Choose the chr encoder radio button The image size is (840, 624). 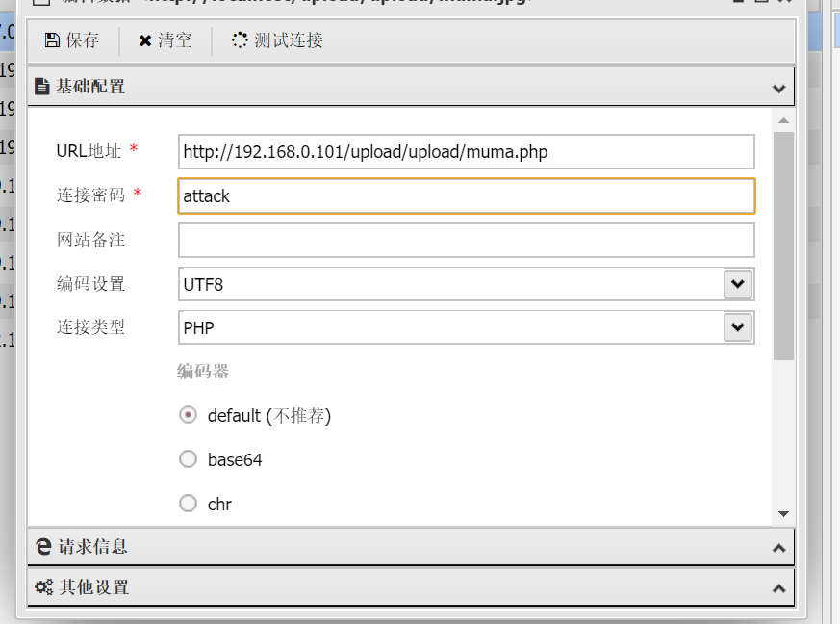coord(189,504)
